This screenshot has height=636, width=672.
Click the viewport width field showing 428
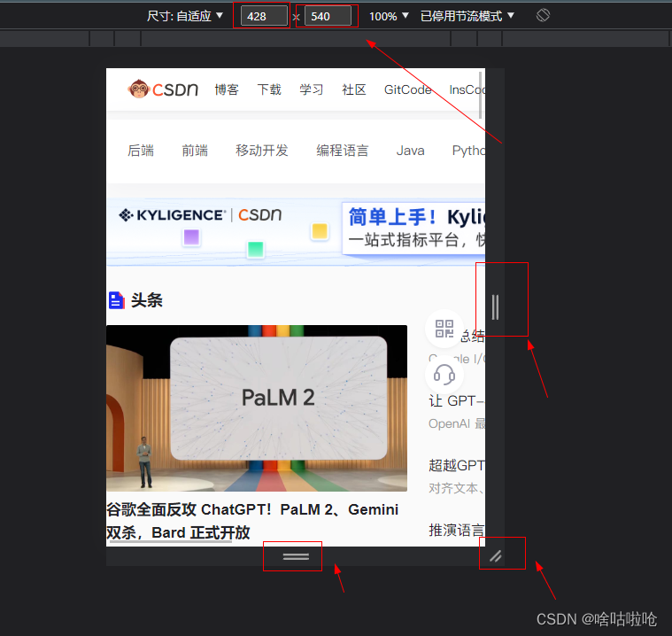tap(264, 16)
